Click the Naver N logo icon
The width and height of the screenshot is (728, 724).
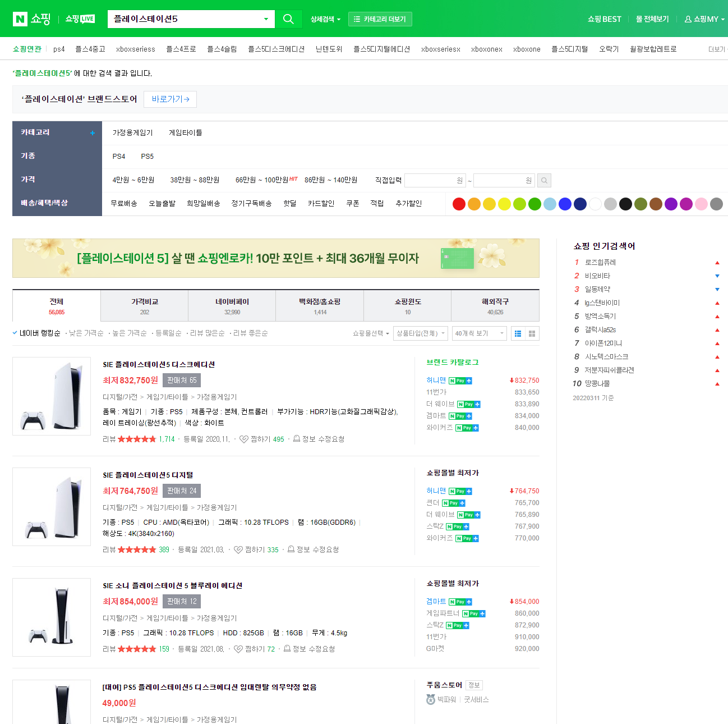point(20,19)
